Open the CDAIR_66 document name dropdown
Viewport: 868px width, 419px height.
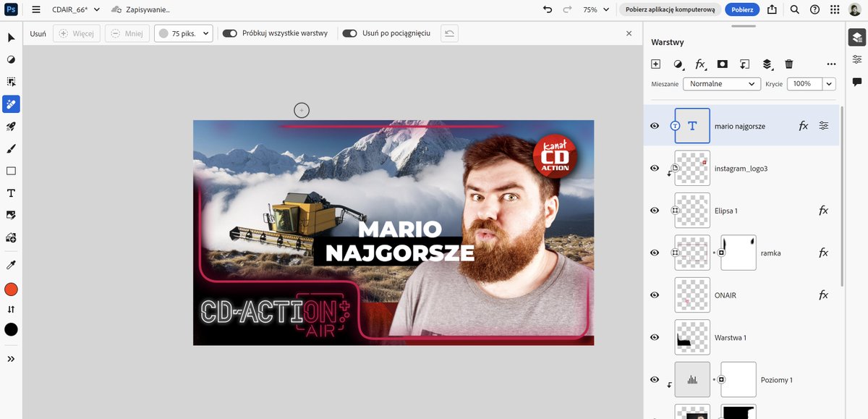(76, 9)
